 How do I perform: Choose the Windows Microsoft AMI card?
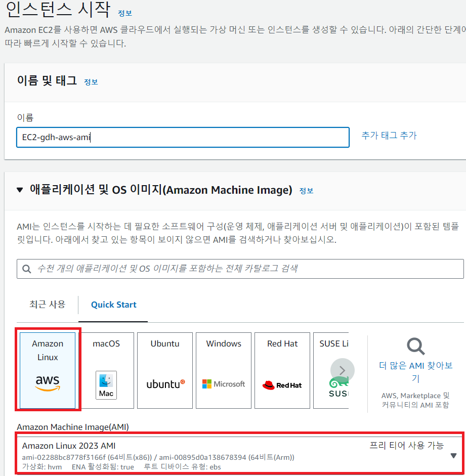click(224, 370)
